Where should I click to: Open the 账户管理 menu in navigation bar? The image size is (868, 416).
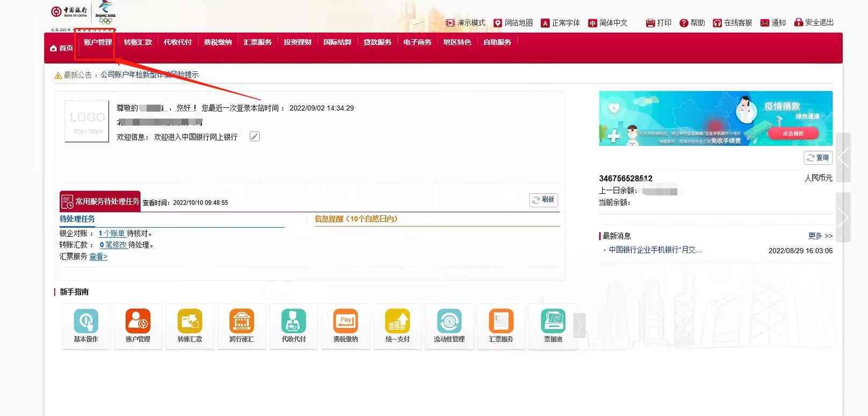(98, 42)
